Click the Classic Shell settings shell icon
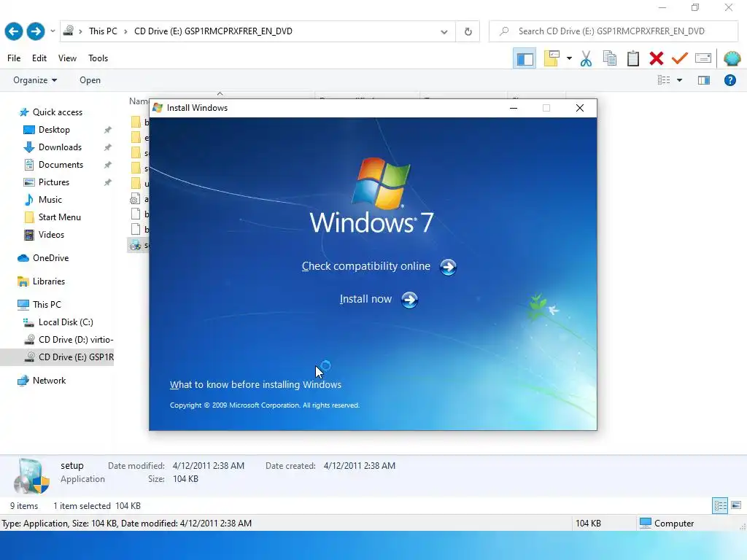747x560 pixels. [732, 58]
